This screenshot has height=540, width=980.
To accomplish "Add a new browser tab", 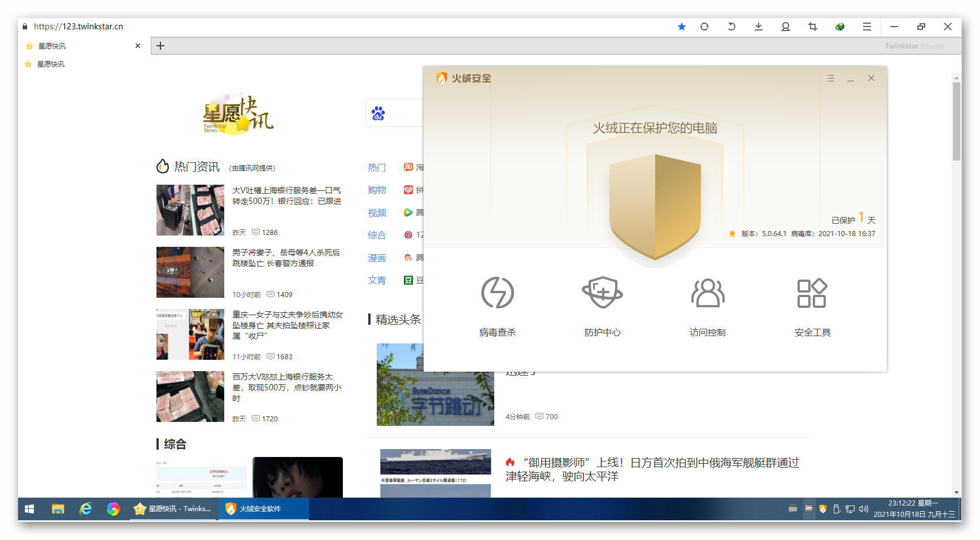I will coord(160,46).
